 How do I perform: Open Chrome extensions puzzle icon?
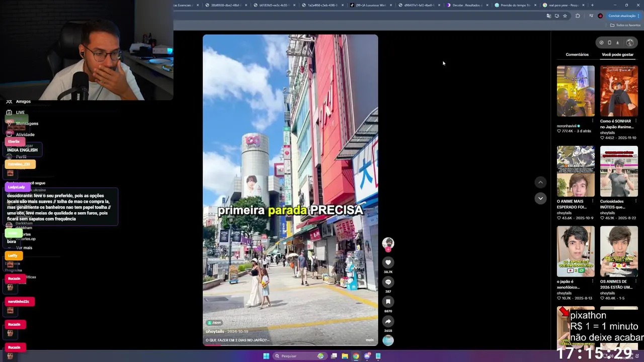pyautogui.click(x=578, y=16)
